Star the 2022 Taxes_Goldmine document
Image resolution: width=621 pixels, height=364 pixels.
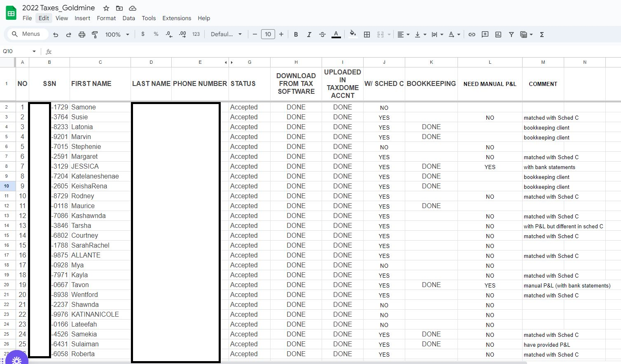coord(106,8)
